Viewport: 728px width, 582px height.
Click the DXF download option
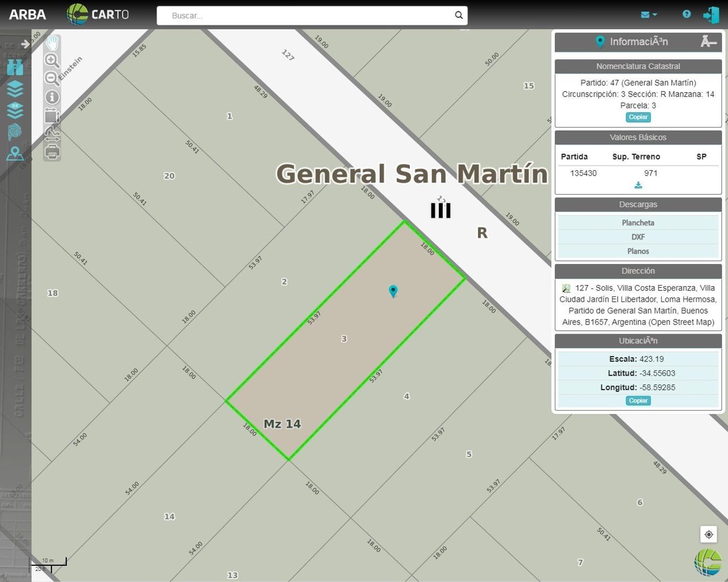coord(638,237)
